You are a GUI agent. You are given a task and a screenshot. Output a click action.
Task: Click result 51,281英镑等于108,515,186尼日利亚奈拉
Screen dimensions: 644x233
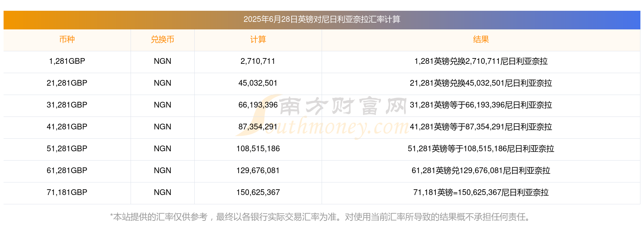pos(481,149)
